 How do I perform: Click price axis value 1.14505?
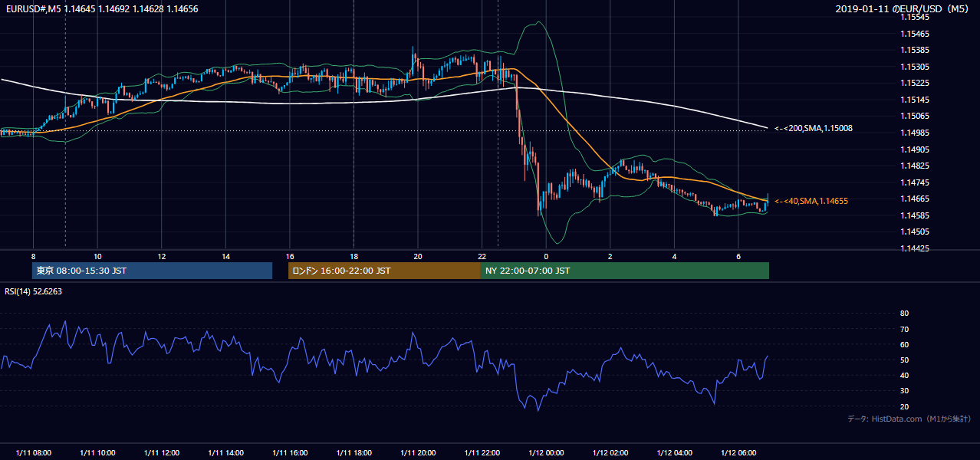(x=914, y=232)
